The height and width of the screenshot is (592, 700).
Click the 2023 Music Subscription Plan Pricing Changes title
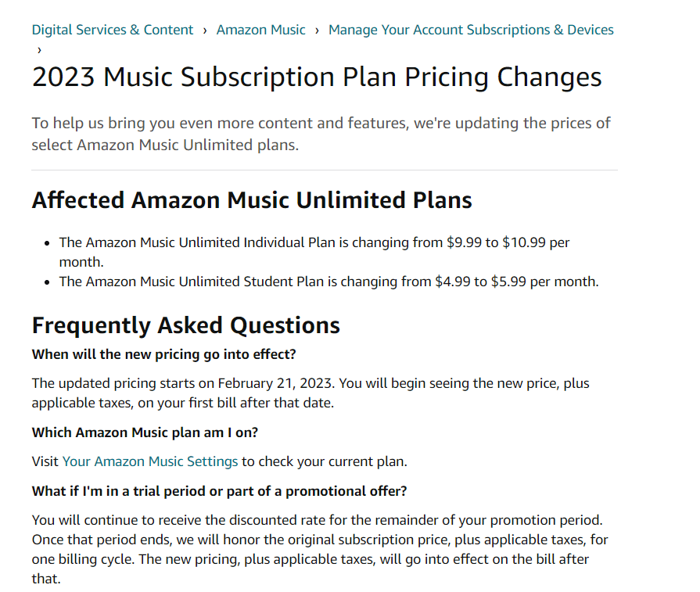coord(317,77)
